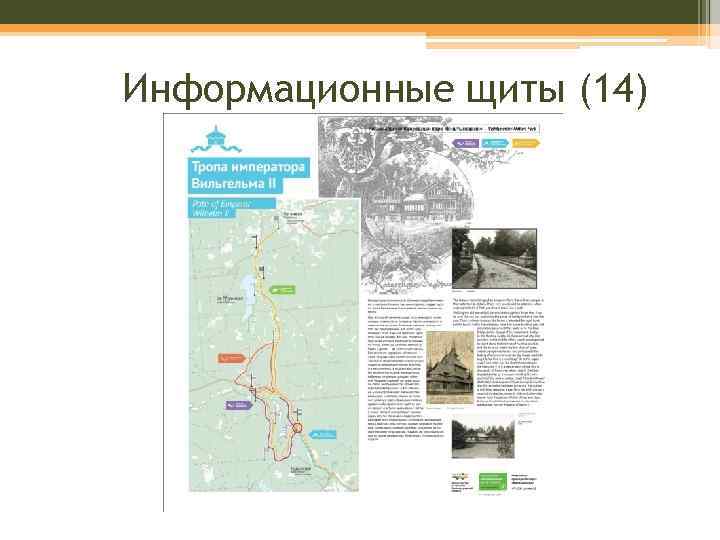The width and height of the screenshot is (720, 540).
Task: Click the teal tag in the board header
Action: point(495,143)
